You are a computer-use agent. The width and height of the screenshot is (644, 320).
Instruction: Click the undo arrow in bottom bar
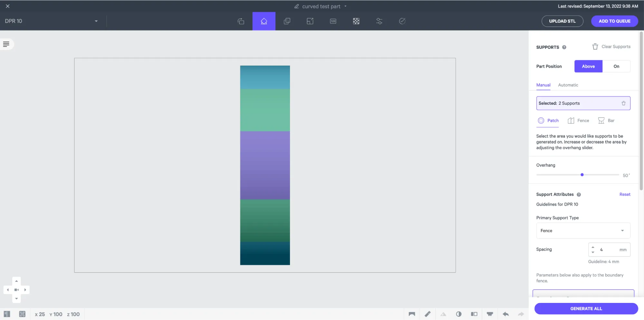pos(505,314)
